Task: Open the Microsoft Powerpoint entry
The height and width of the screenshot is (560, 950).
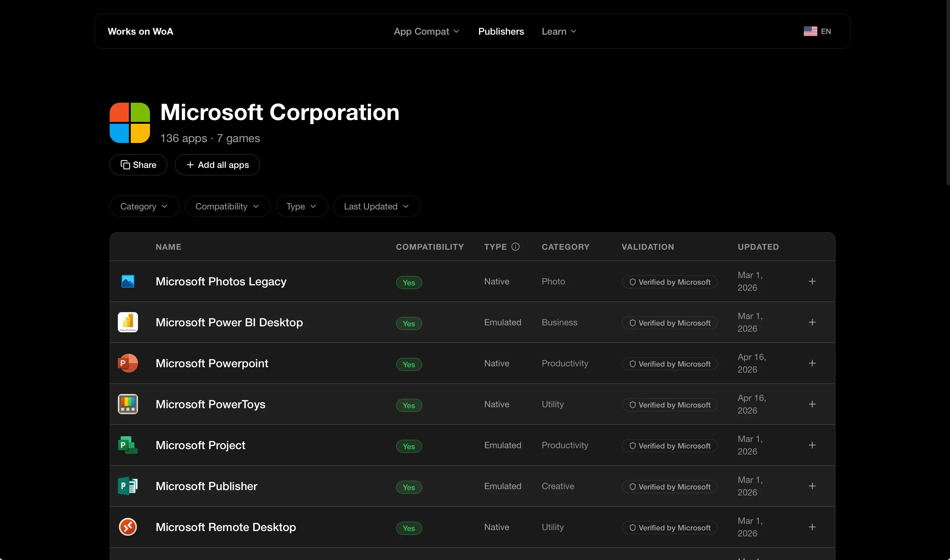Action: [x=212, y=363]
